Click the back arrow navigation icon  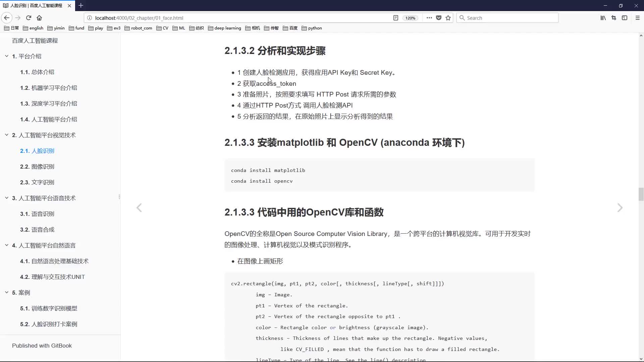(7, 18)
